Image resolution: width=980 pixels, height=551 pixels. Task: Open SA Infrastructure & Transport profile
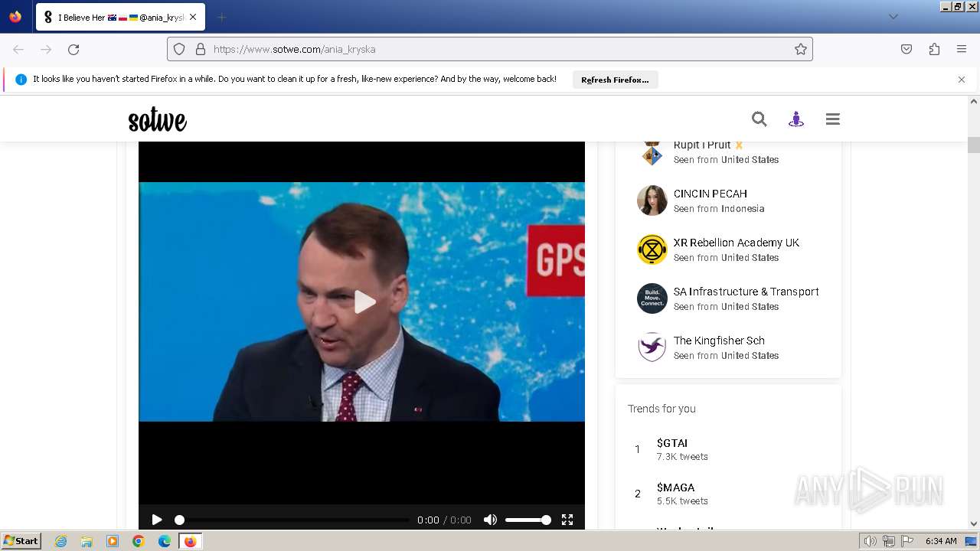tap(746, 292)
